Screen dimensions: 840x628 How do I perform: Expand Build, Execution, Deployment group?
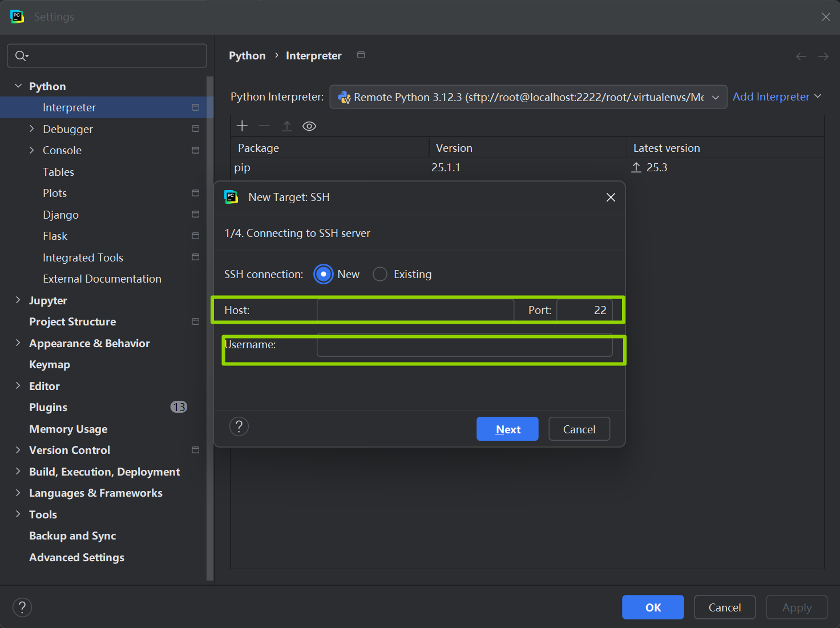tap(18, 471)
